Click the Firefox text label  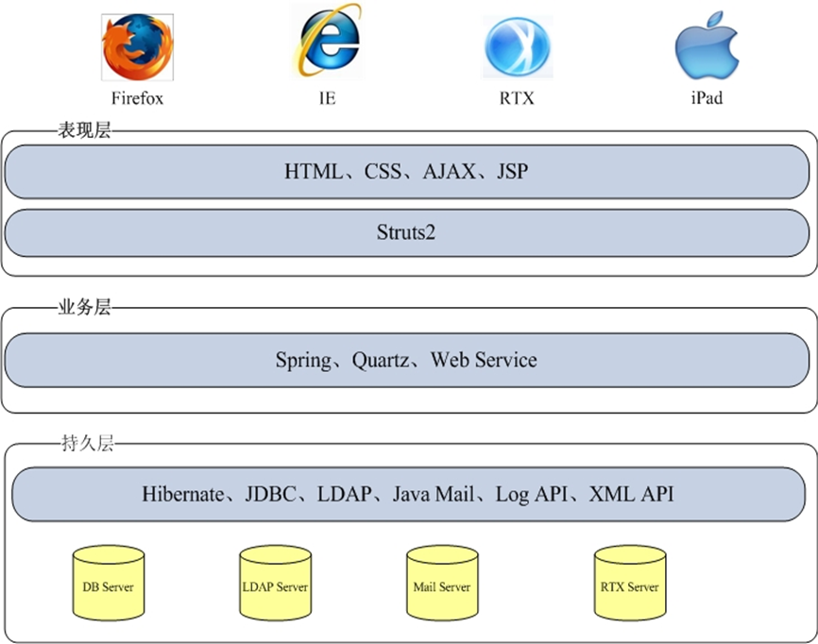coord(137,98)
